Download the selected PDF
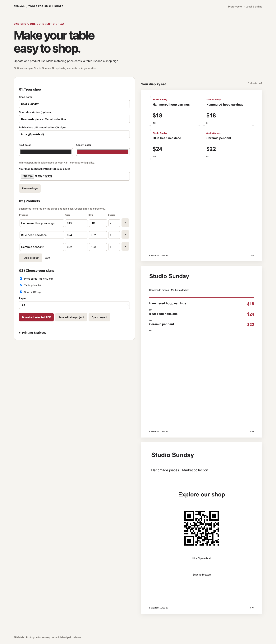The image size is (276, 644). tap(36, 317)
